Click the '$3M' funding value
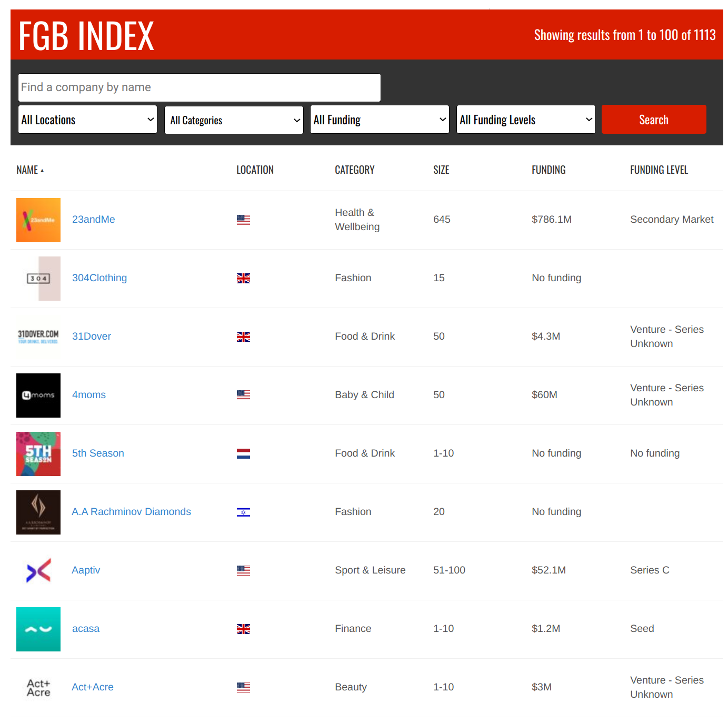Screen dimensions: 728x722 point(542,687)
